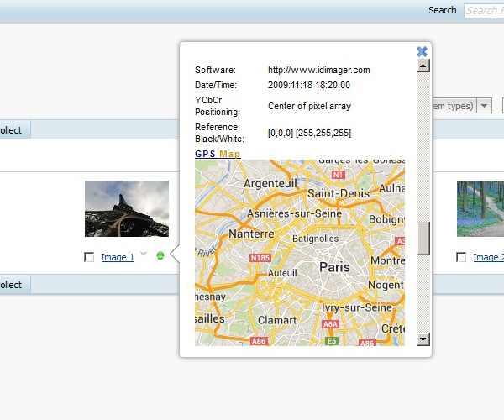Click the Ivry-sur-Seine label on map

click(x=357, y=307)
